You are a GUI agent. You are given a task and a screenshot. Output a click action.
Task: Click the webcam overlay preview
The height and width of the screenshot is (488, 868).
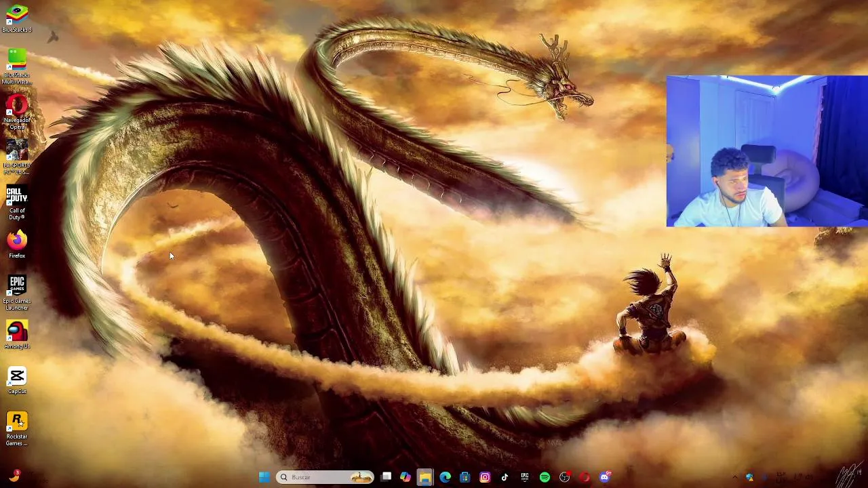[767, 150]
